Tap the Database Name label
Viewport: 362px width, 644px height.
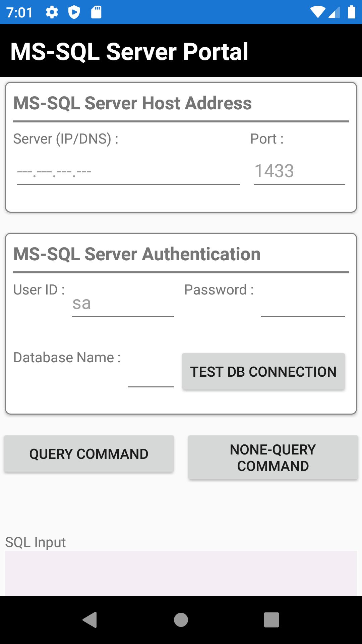[67, 358]
